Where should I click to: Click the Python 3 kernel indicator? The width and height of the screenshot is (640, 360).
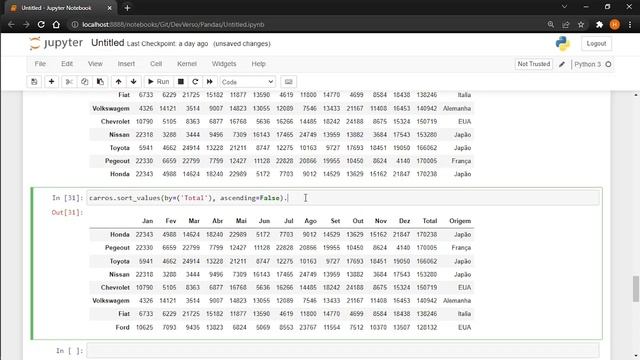[x=587, y=64]
